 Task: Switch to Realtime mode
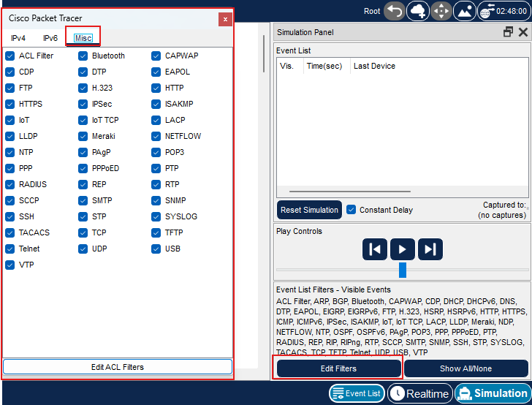coord(420,393)
